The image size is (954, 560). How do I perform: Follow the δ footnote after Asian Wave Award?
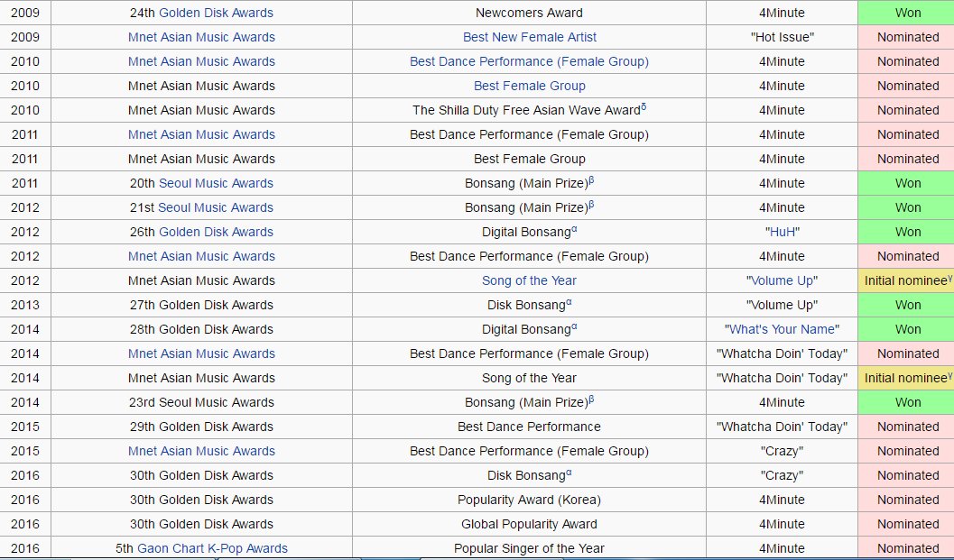644,107
